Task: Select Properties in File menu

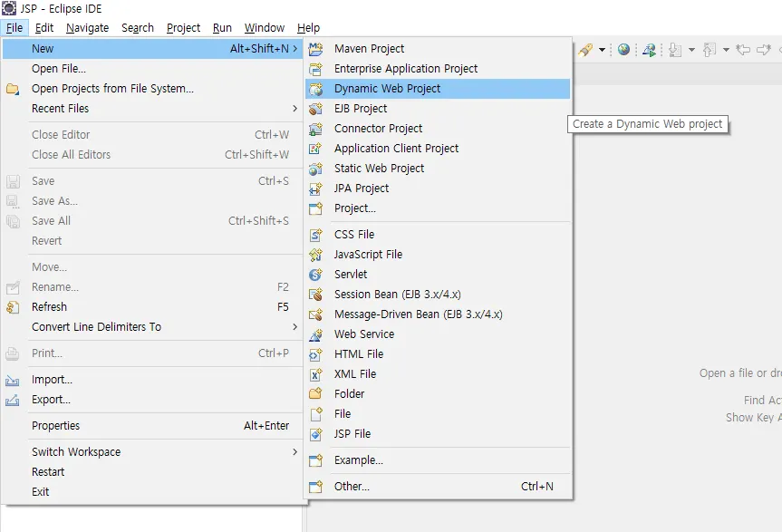Action: [x=152, y=426]
